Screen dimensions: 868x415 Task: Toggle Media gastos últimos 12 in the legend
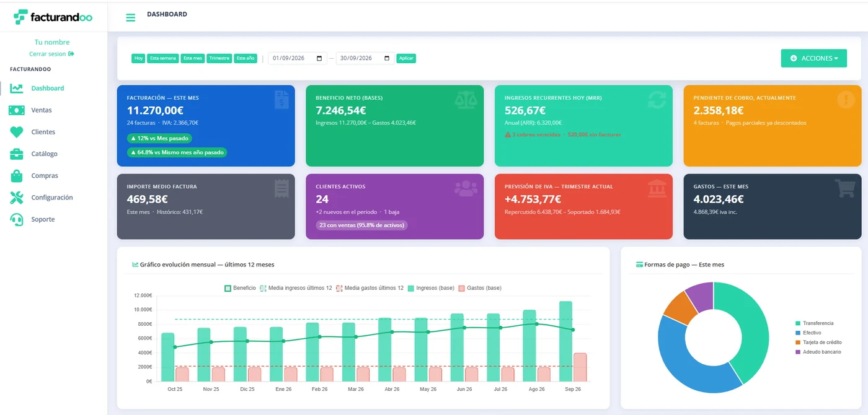370,288
